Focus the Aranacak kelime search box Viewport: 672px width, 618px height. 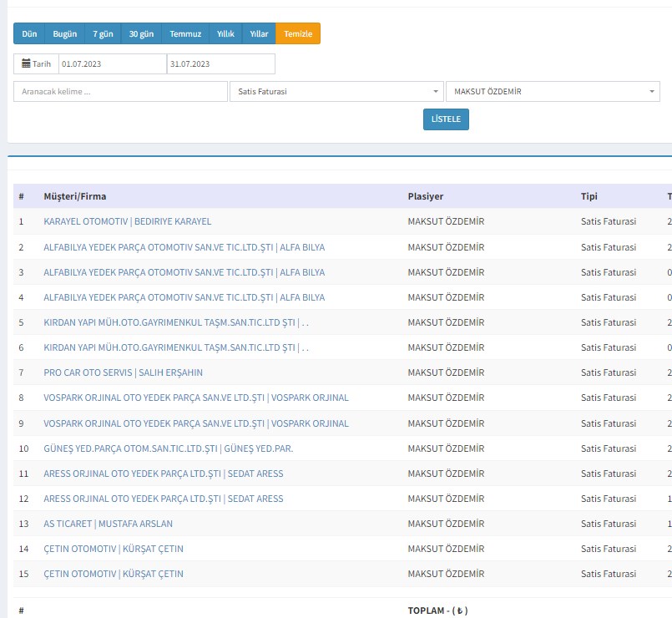pos(120,92)
